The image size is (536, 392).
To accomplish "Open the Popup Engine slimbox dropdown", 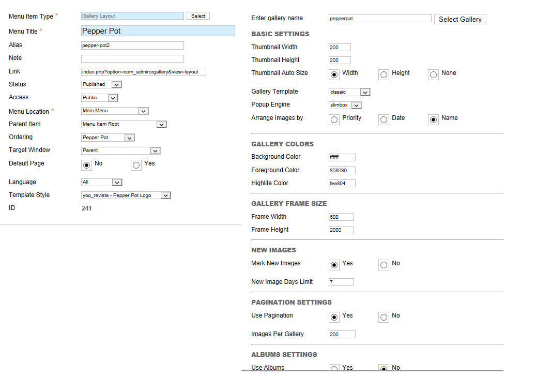I will click(x=345, y=105).
